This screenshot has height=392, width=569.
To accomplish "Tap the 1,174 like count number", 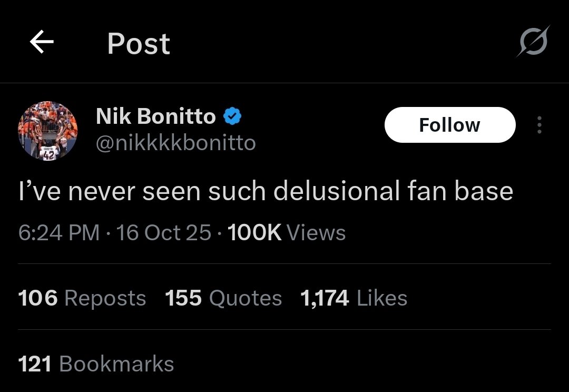I will tap(325, 298).
